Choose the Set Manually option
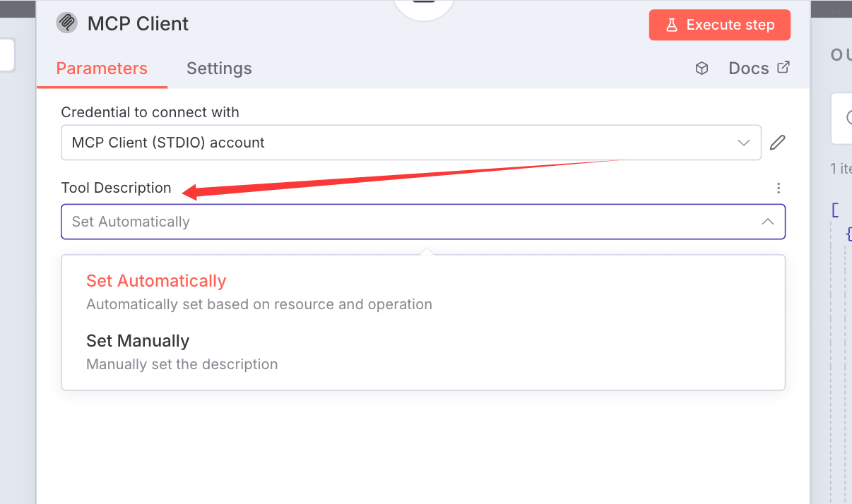Viewport: 852px width, 504px height. [138, 341]
